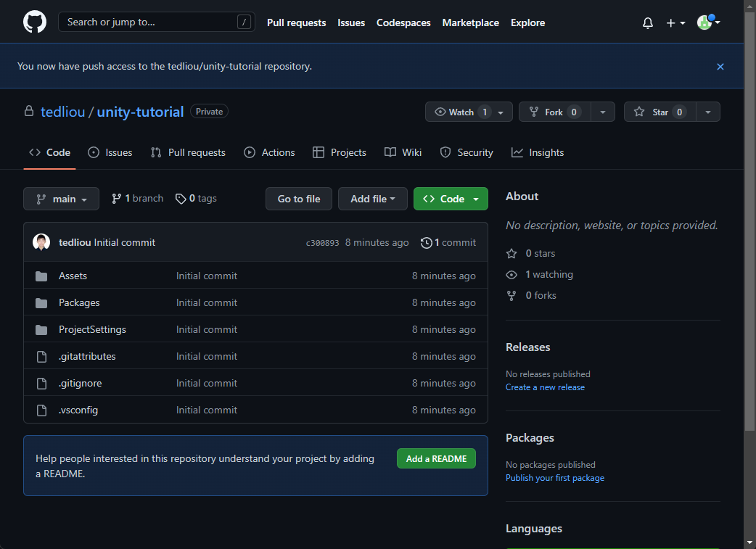The width and height of the screenshot is (756, 549).
Task: Click the branch icon beside 1 branch
Action: coord(116,199)
